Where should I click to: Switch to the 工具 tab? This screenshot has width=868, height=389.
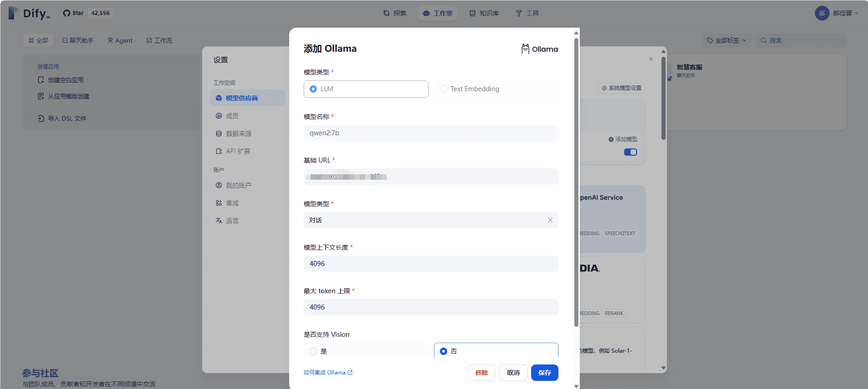point(527,13)
